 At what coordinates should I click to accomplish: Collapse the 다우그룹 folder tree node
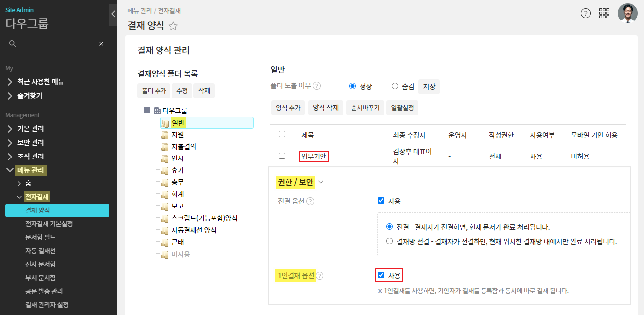(147, 110)
